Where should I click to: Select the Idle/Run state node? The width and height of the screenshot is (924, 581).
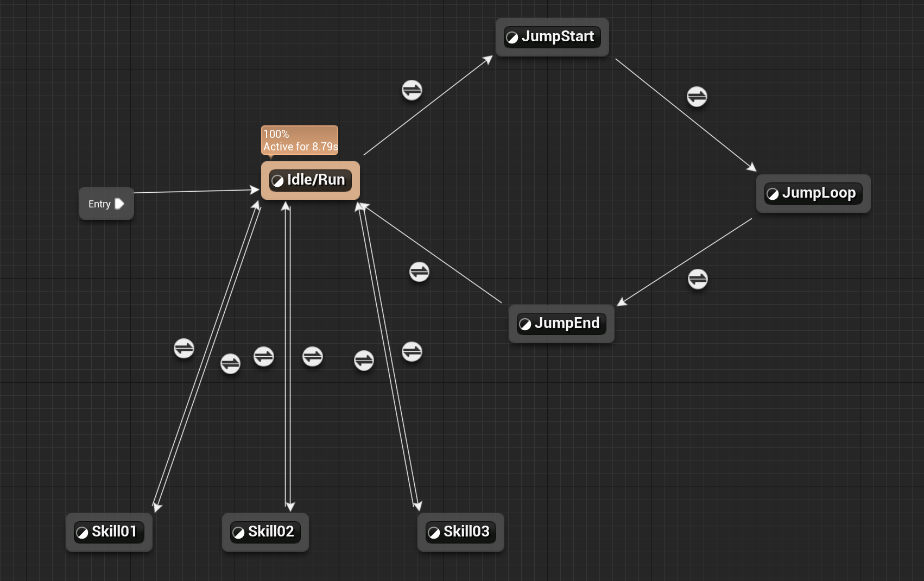click(x=310, y=180)
